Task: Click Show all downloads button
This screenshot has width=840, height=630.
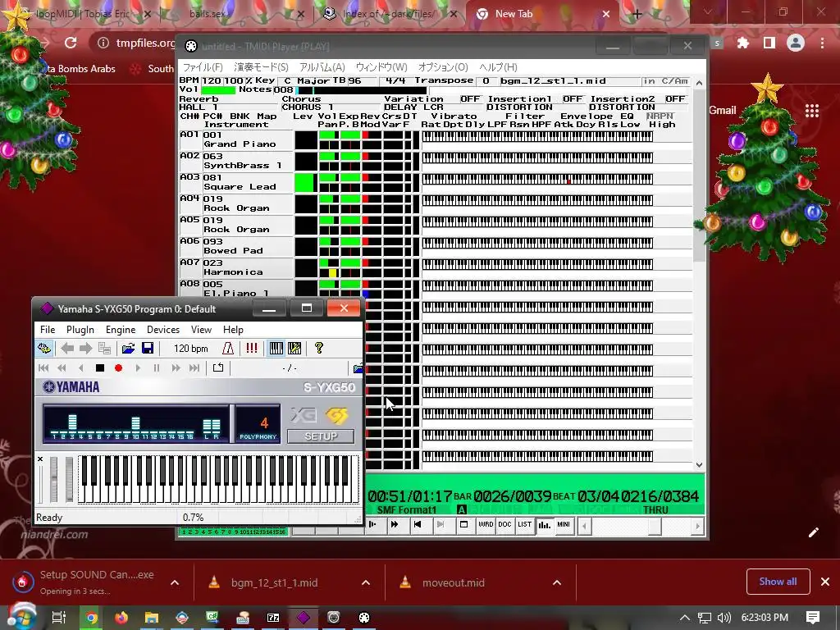Action: (778, 582)
